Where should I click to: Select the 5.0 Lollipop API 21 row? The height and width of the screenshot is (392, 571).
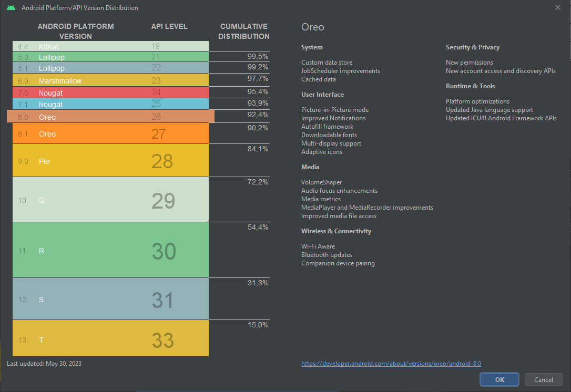tap(110, 57)
